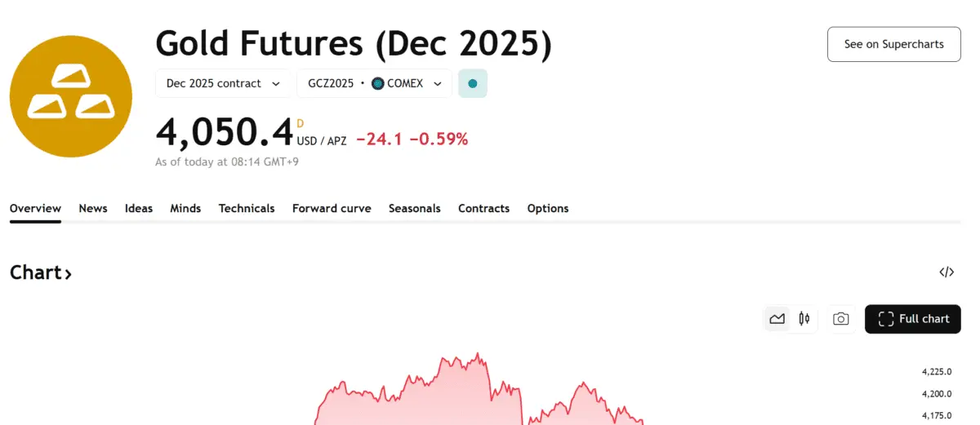This screenshot has height=425, width=980.
Task: Click the gold bars logo icon
Action: pyautogui.click(x=70, y=96)
